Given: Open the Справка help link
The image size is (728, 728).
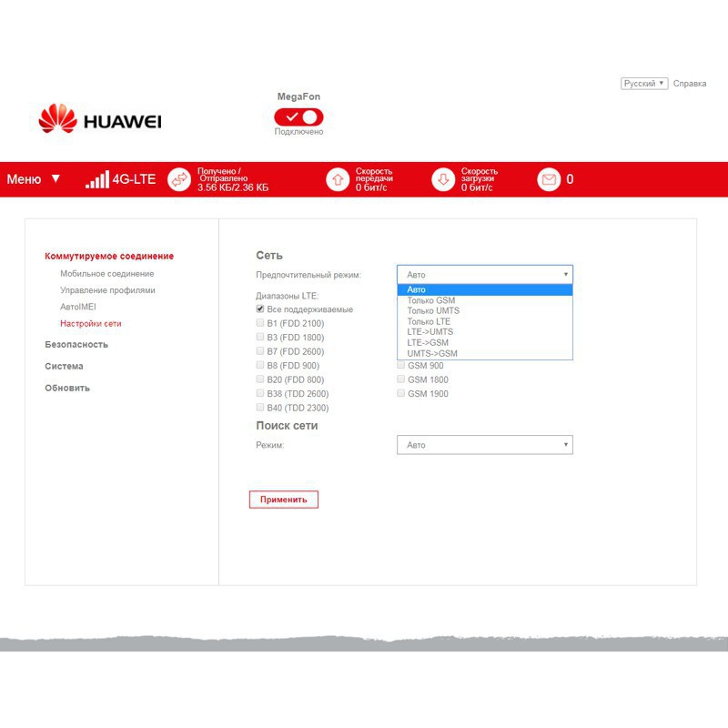Looking at the screenshot, I should pos(690,84).
